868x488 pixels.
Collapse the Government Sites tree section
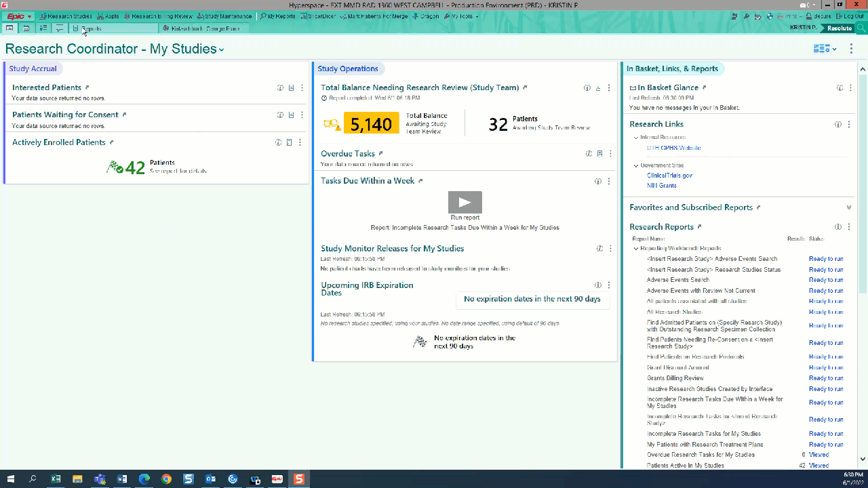coord(636,165)
